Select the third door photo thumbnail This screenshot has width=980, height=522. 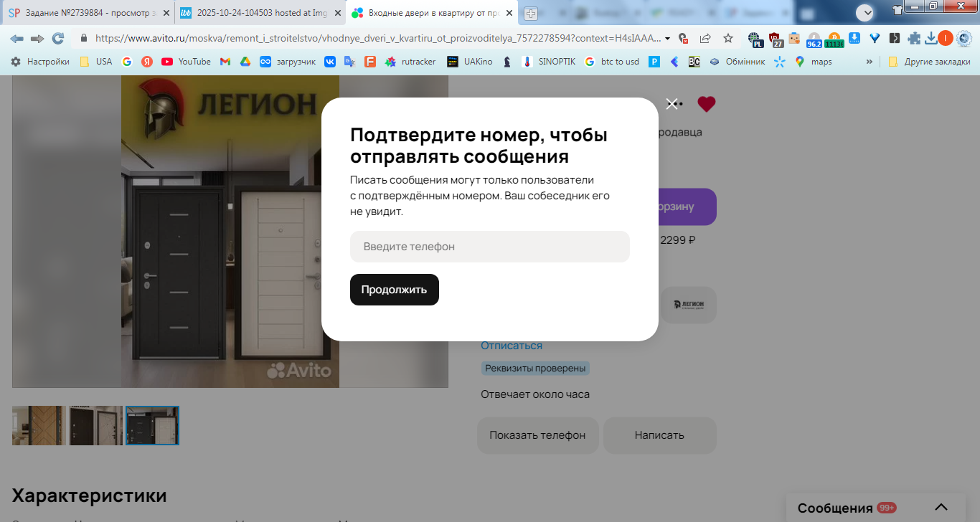pos(152,426)
